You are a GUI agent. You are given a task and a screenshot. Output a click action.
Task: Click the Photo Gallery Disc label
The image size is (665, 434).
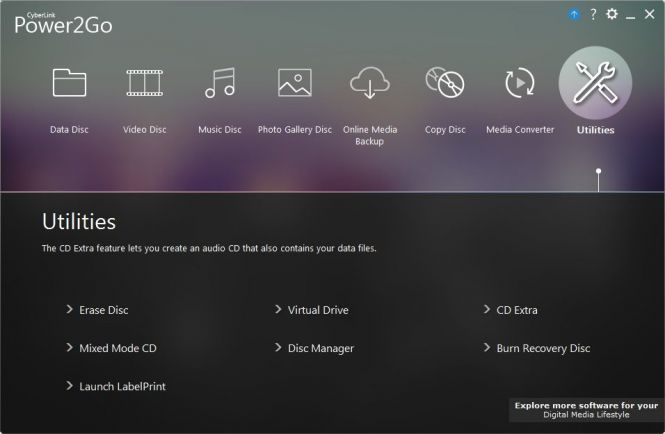(295, 130)
